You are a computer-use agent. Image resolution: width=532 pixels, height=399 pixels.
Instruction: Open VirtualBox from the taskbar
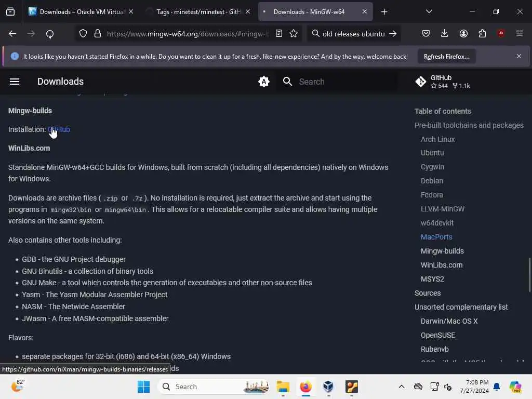(x=328, y=387)
